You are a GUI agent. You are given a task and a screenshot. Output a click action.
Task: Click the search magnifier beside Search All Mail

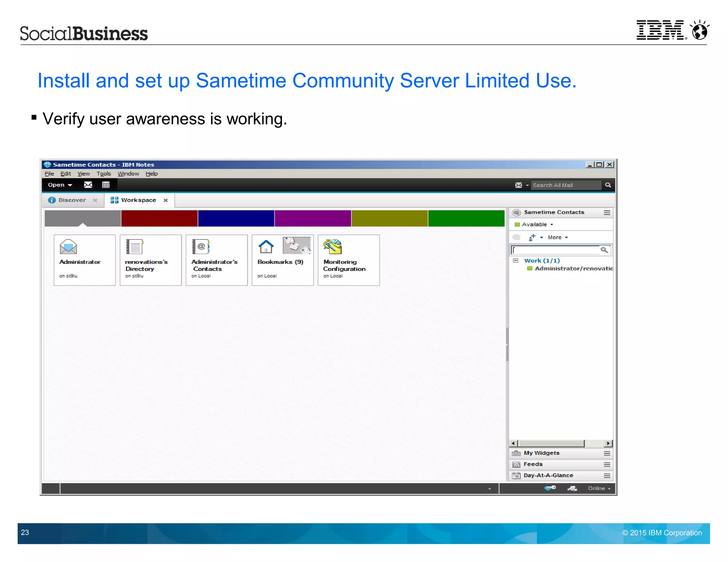point(608,185)
